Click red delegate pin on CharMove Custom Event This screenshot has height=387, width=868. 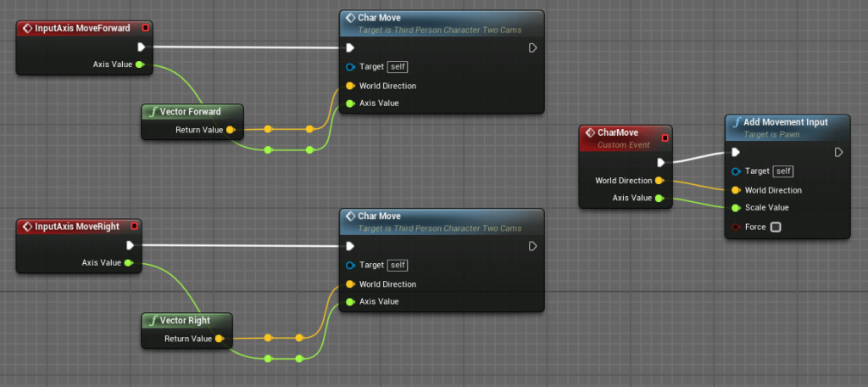pyautogui.click(x=665, y=137)
